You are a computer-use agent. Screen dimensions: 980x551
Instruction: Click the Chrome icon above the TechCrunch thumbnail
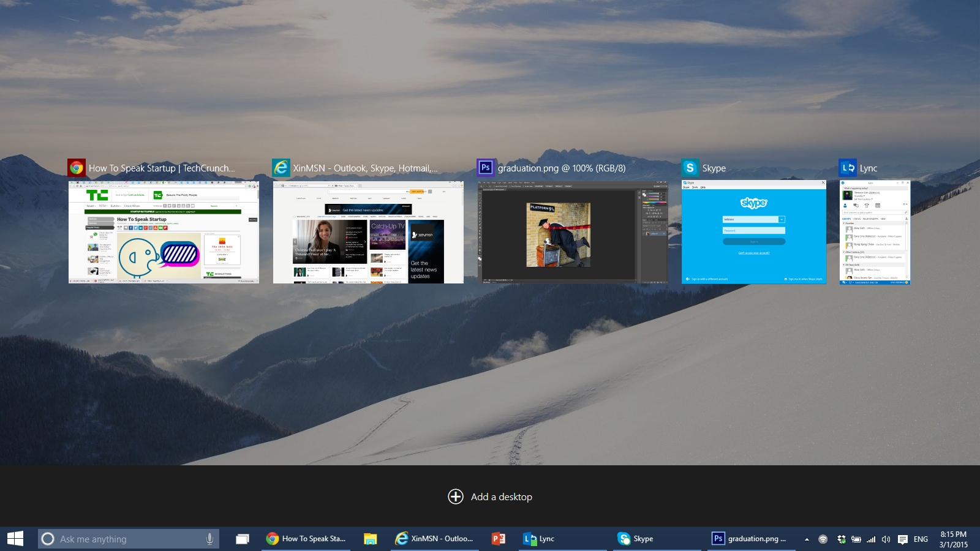(77, 168)
